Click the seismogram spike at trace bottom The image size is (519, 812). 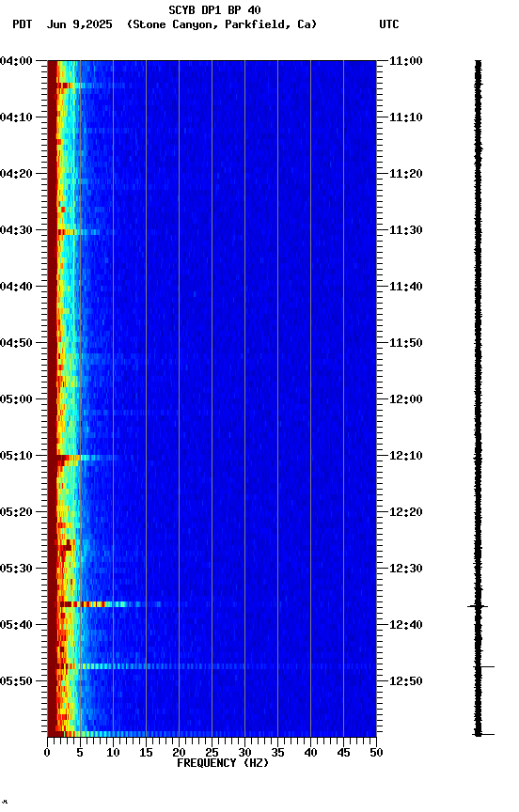click(x=484, y=734)
